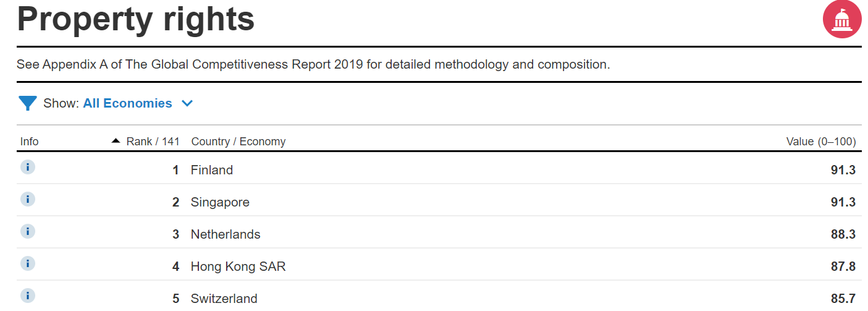The height and width of the screenshot is (311, 868).
Task: Open info icon next to Netherlands
Action: (x=28, y=231)
